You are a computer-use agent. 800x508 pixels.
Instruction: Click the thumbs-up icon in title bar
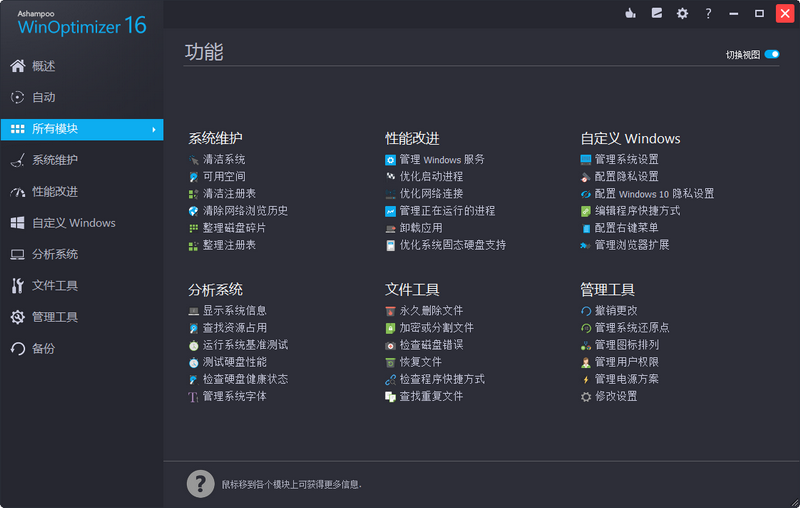click(x=631, y=13)
